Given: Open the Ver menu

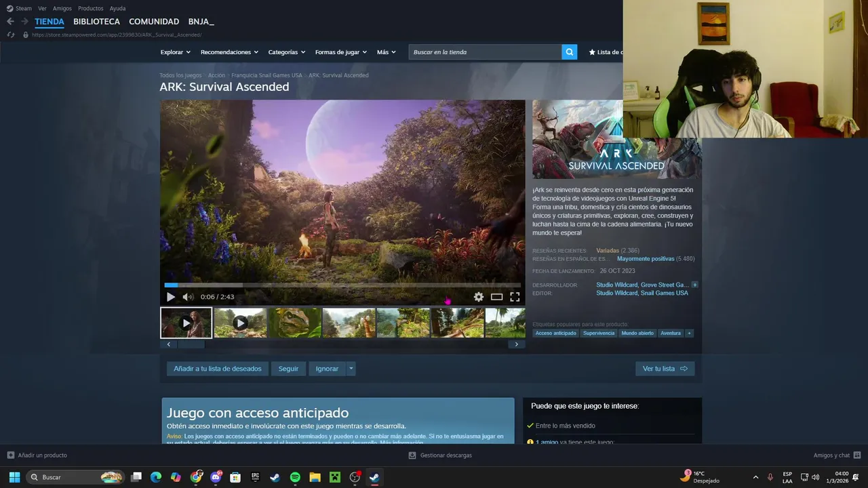Looking at the screenshot, I should click(x=42, y=8).
